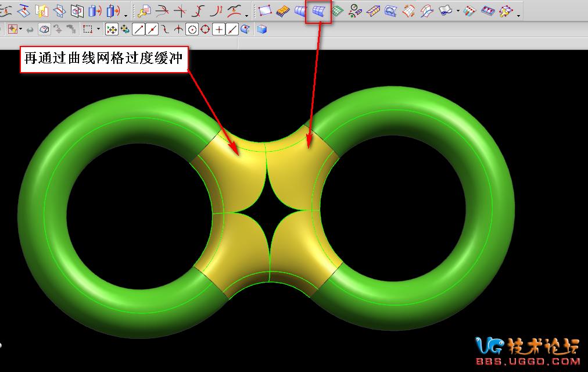
Task: Toggle End Point snap
Action: click(138, 29)
